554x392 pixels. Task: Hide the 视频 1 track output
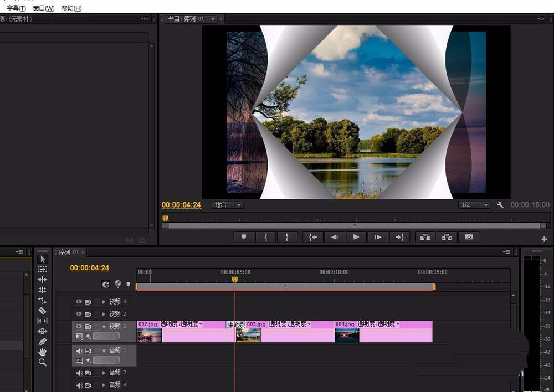(79, 326)
